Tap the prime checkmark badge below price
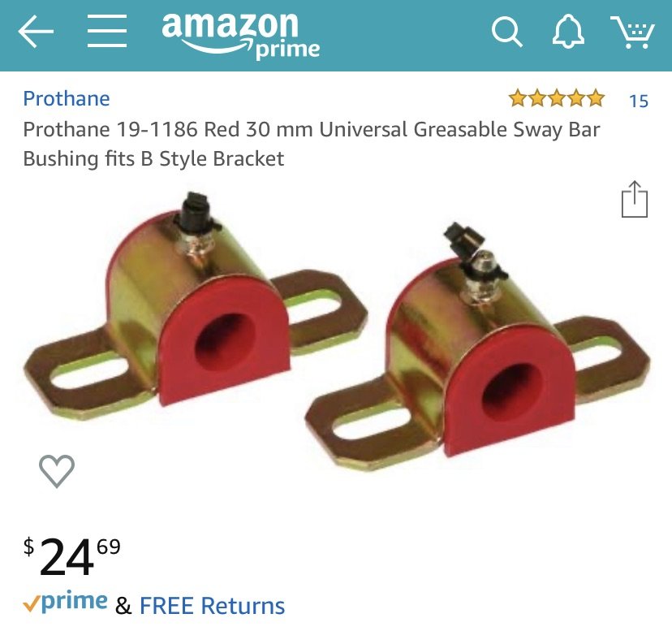The width and height of the screenshot is (672, 644). (x=65, y=602)
